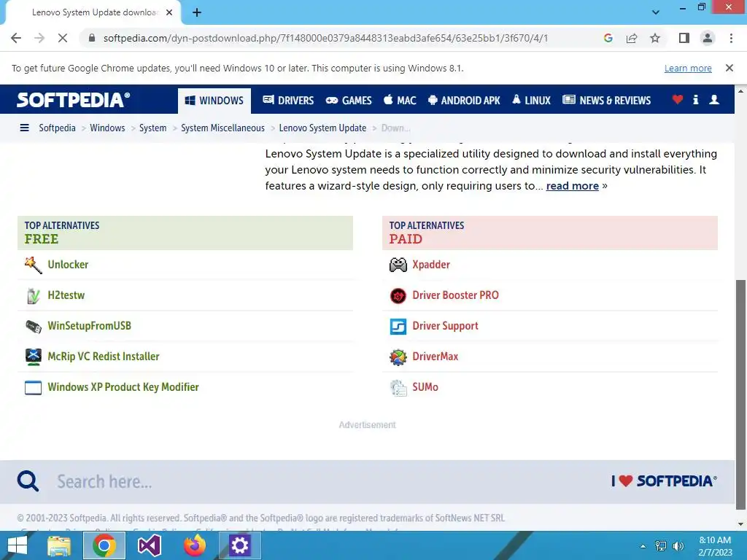
Task: Select the Windows section tab
Action: coord(214,101)
